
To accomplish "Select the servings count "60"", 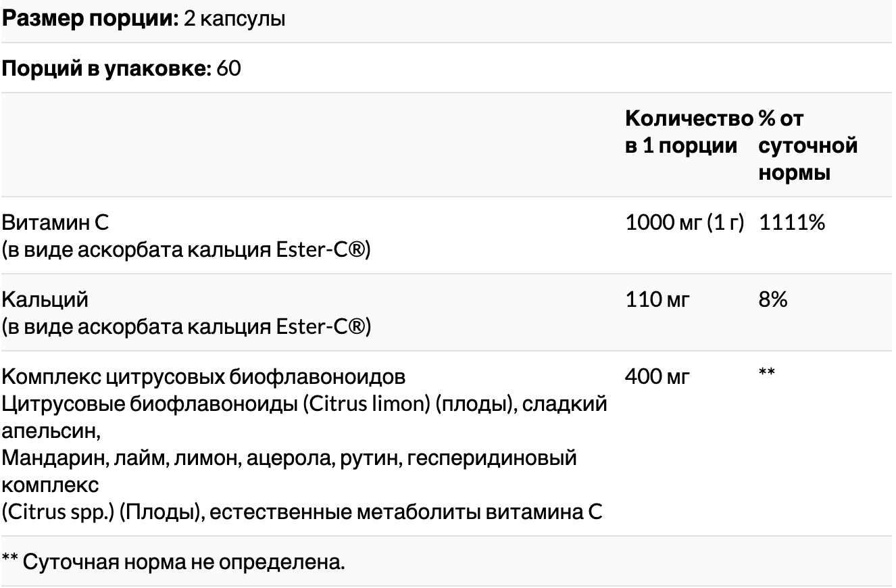I will click(229, 69).
